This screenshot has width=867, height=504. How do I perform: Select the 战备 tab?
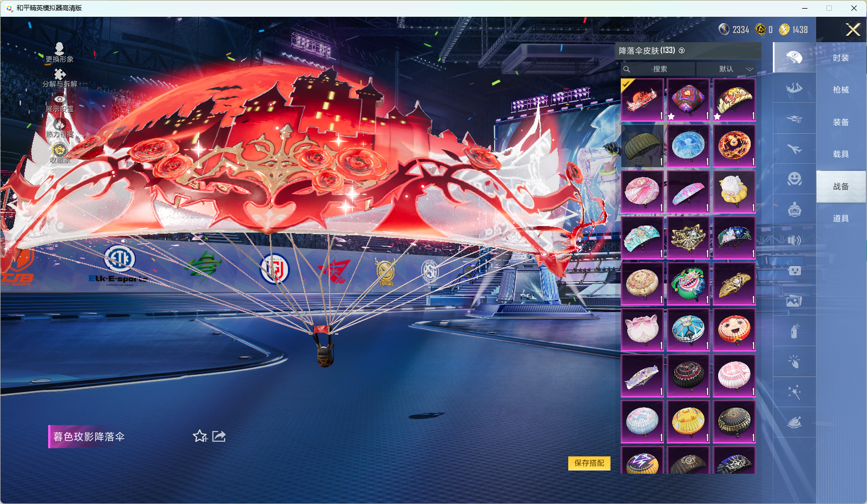[x=841, y=187]
